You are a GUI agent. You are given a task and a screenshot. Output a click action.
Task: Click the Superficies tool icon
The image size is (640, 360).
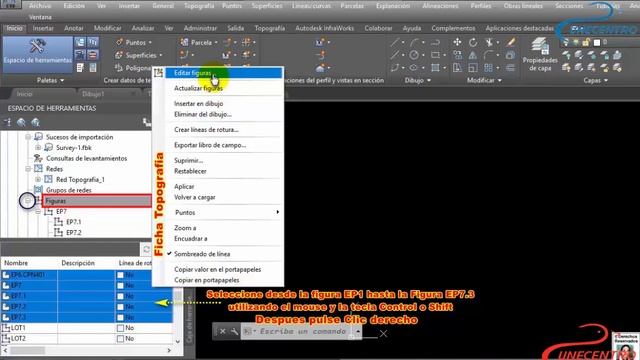point(119,55)
